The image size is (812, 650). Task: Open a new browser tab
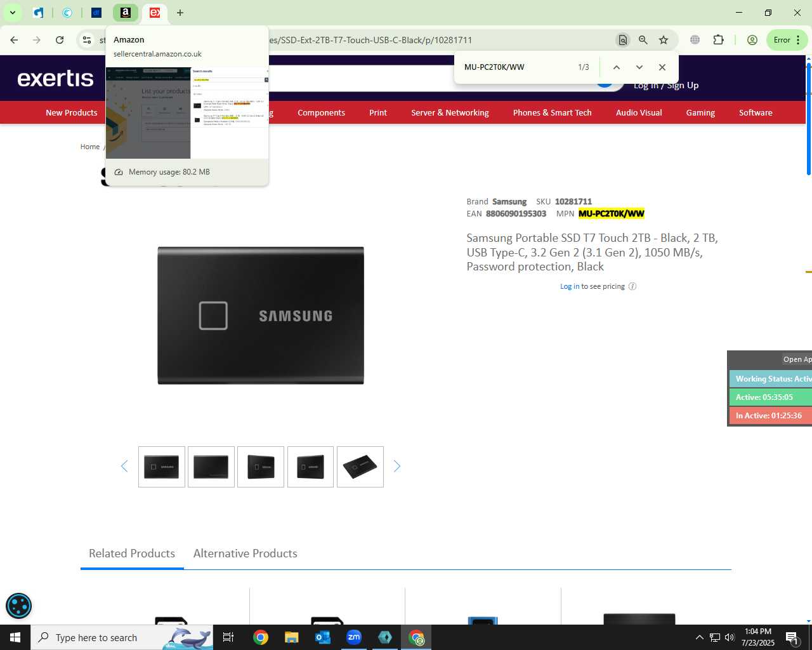click(180, 13)
